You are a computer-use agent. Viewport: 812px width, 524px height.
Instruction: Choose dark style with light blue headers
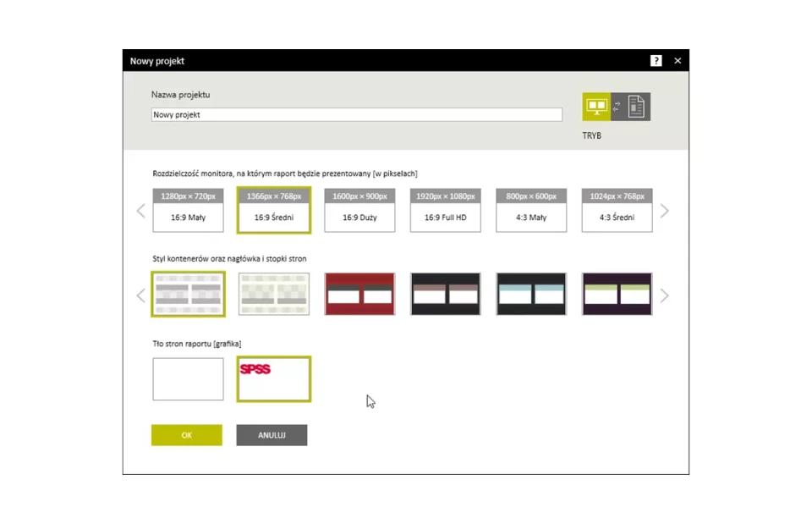pos(531,294)
